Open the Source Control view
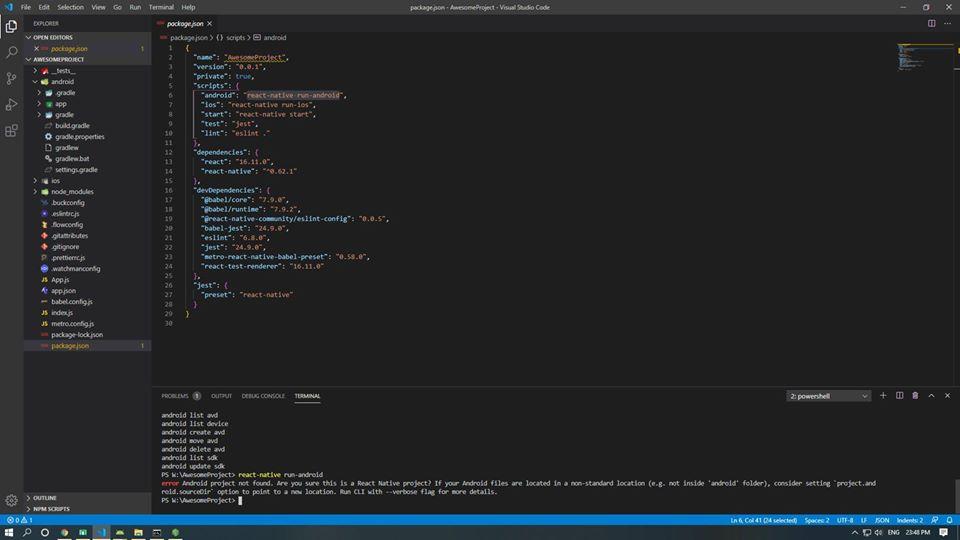 click(x=12, y=78)
